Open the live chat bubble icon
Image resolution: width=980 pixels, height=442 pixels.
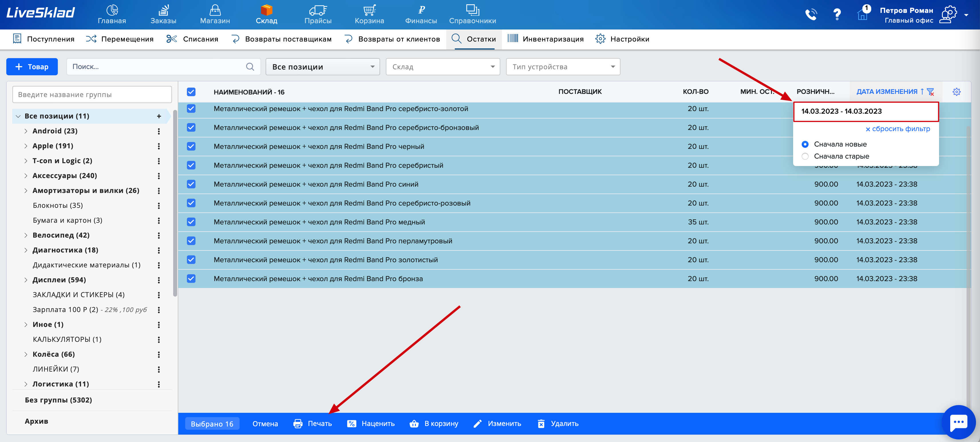pos(958,422)
